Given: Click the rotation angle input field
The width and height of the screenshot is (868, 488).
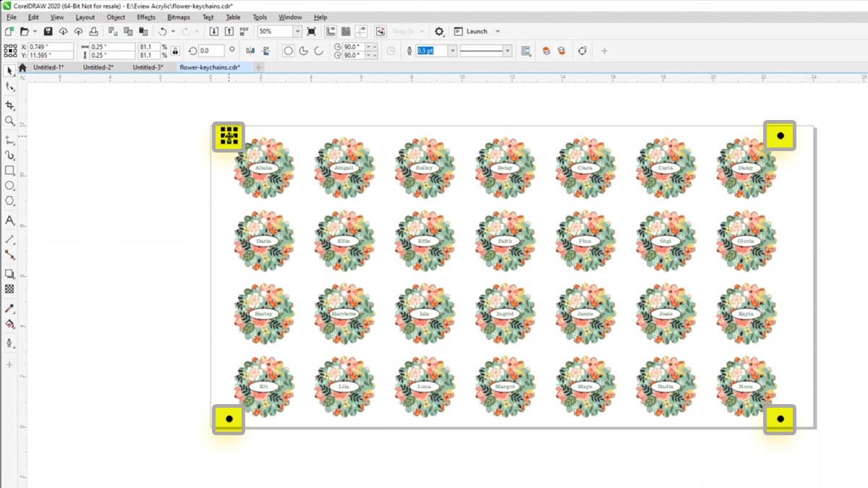Looking at the screenshot, I should point(212,51).
